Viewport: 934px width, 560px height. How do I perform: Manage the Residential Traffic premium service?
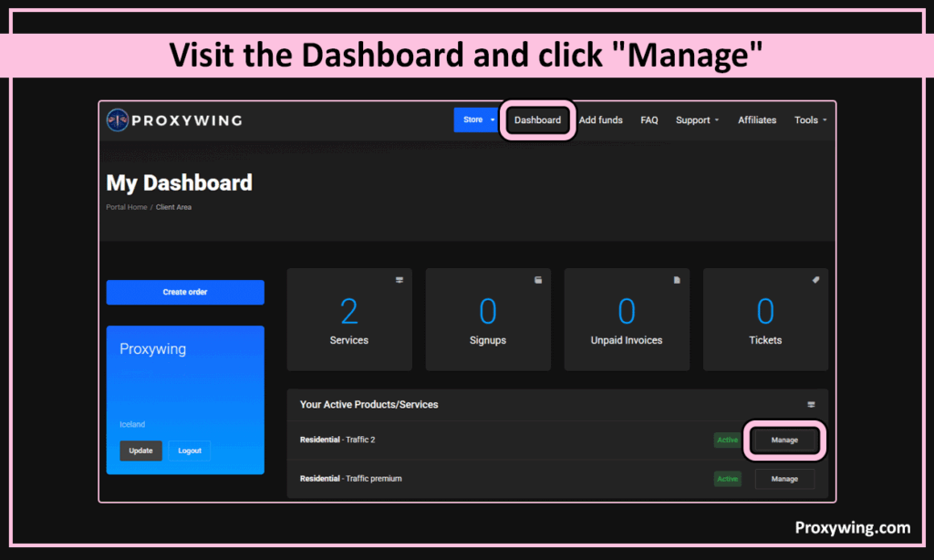[x=784, y=479]
